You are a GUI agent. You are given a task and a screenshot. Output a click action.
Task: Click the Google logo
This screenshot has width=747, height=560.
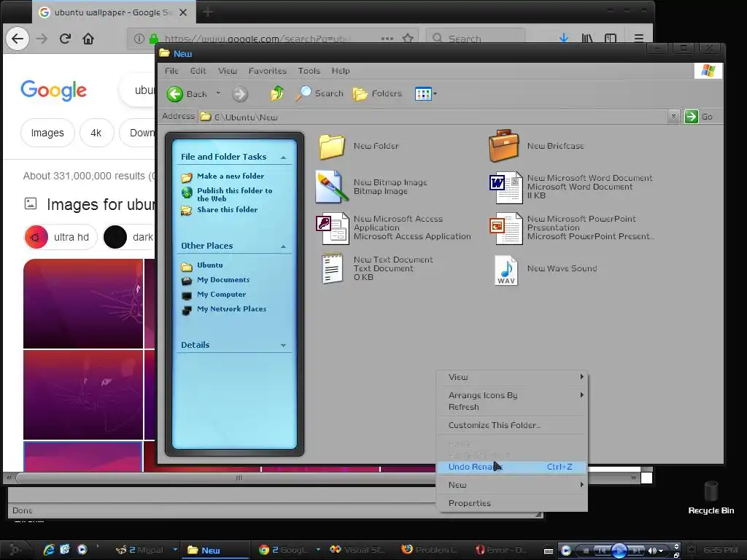point(53,90)
